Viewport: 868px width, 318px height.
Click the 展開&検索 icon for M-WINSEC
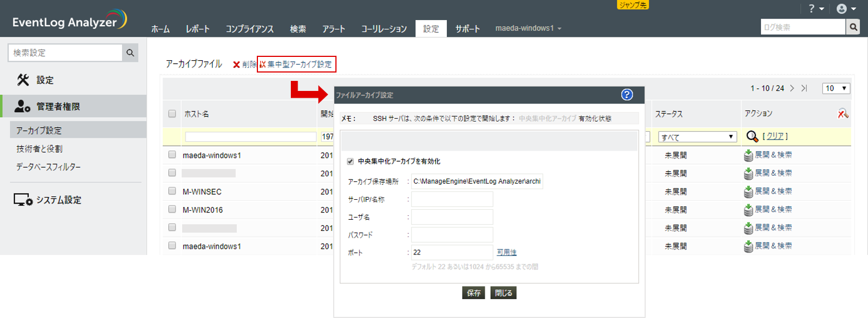pos(748,191)
